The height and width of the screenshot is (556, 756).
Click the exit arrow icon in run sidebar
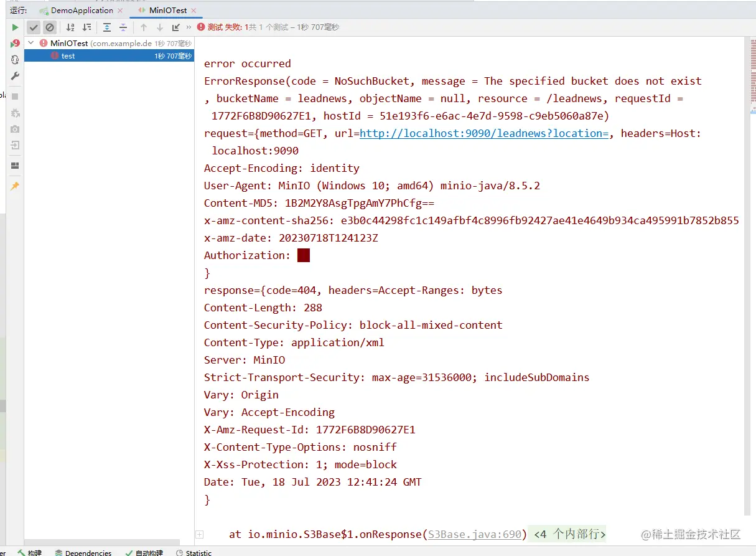(15, 145)
